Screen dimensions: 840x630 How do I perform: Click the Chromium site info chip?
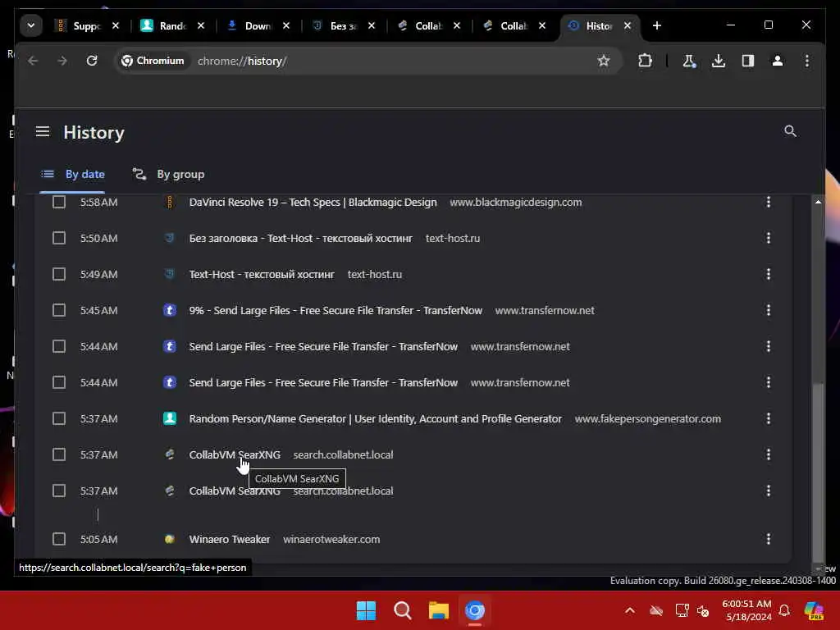153,61
